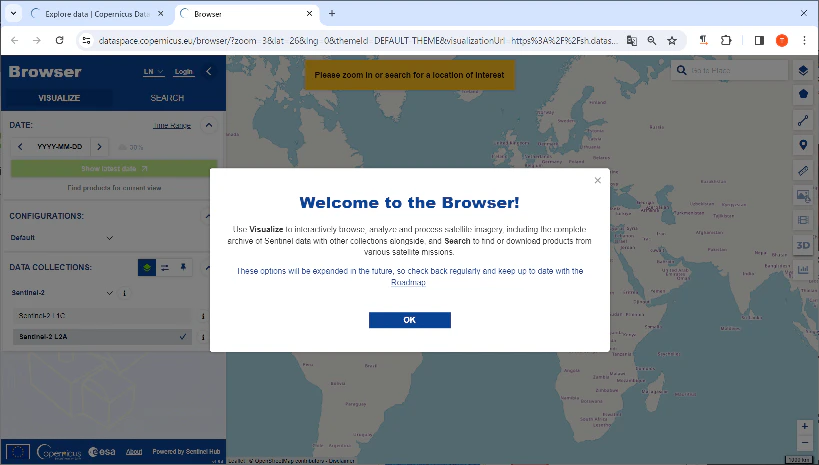This screenshot has height=465, width=819.
Task: Open Chrome zoom magnifier icon
Action: click(x=652, y=40)
